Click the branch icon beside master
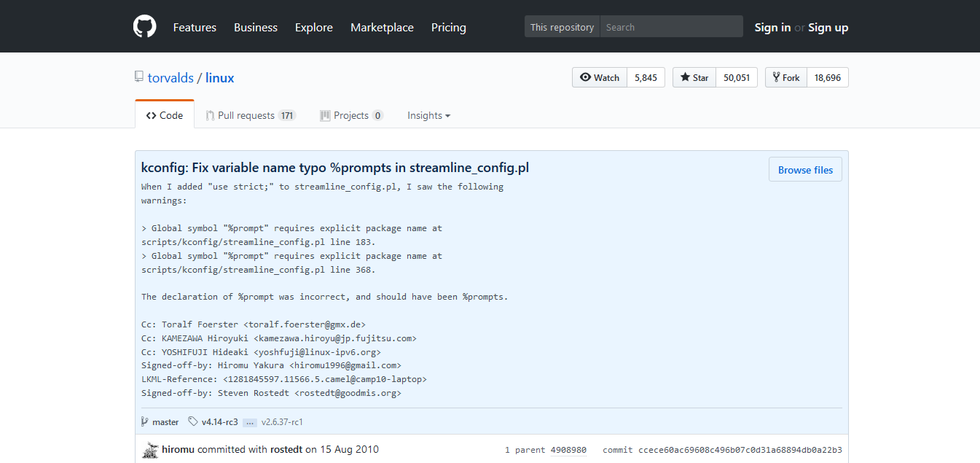The height and width of the screenshot is (463, 980). click(x=145, y=421)
